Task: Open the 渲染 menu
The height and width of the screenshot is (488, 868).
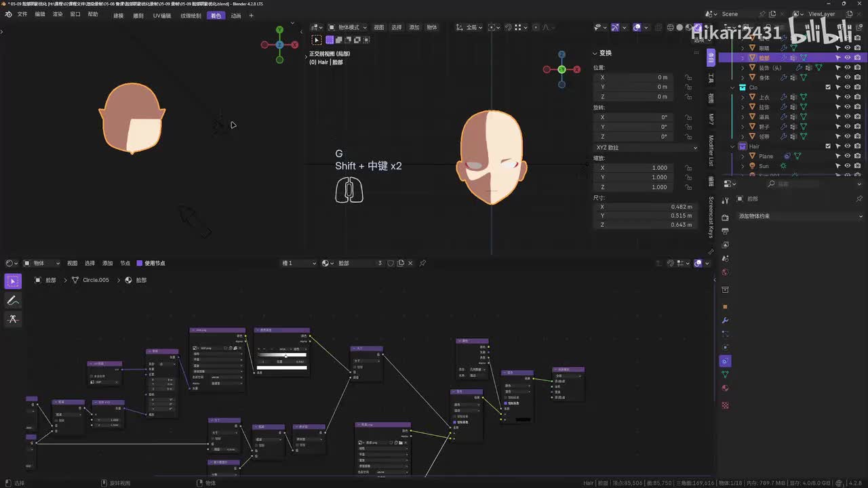Action: pyautogui.click(x=58, y=14)
